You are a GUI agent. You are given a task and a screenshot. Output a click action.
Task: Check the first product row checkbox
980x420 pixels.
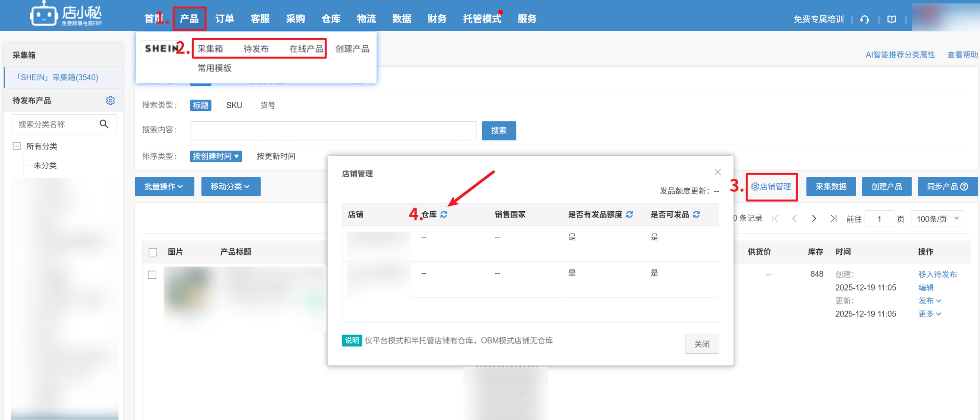(x=152, y=275)
